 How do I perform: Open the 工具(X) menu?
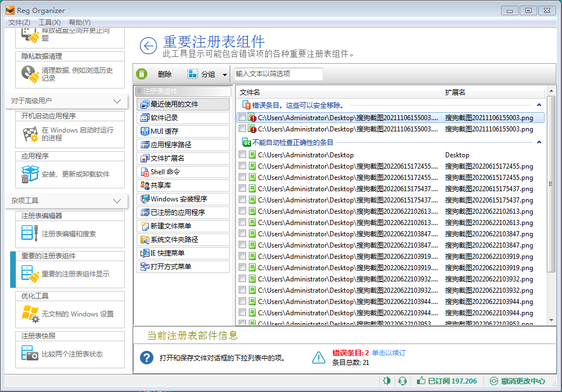(49, 22)
